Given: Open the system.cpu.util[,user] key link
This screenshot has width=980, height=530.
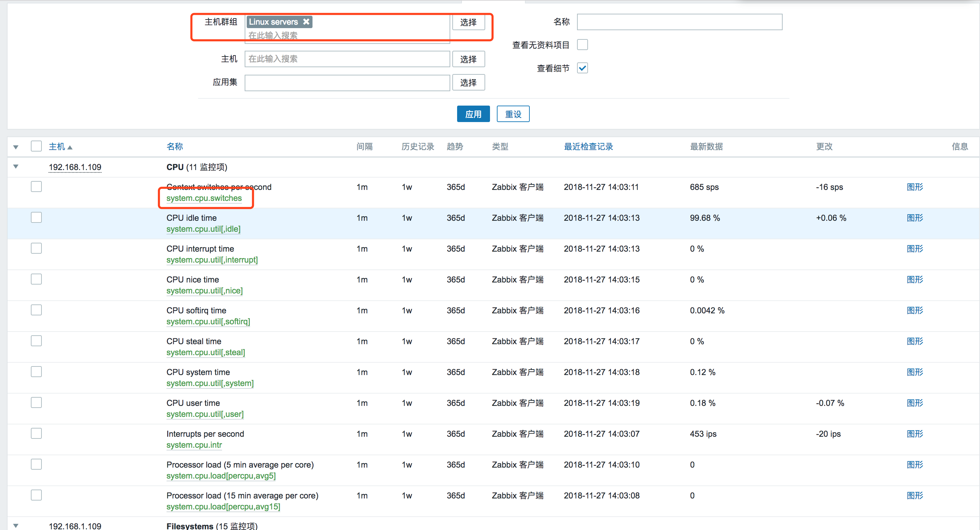Looking at the screenshot, I should point(205,414).
